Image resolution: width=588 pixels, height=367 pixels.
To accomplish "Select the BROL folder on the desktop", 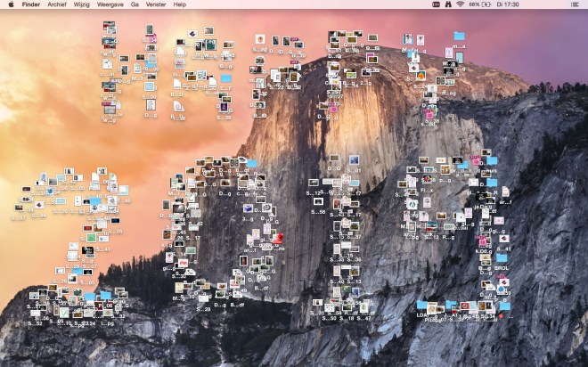I will click(x=502, y=258).
